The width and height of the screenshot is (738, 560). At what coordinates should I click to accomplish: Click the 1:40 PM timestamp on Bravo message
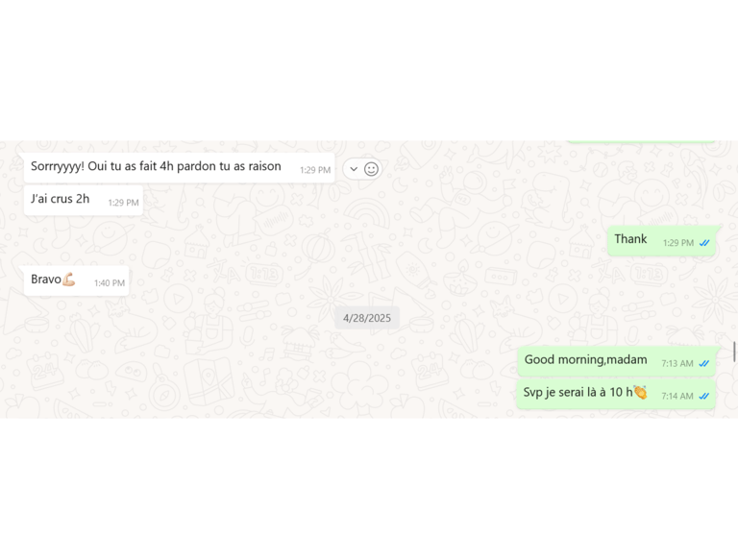pos(110,282)
